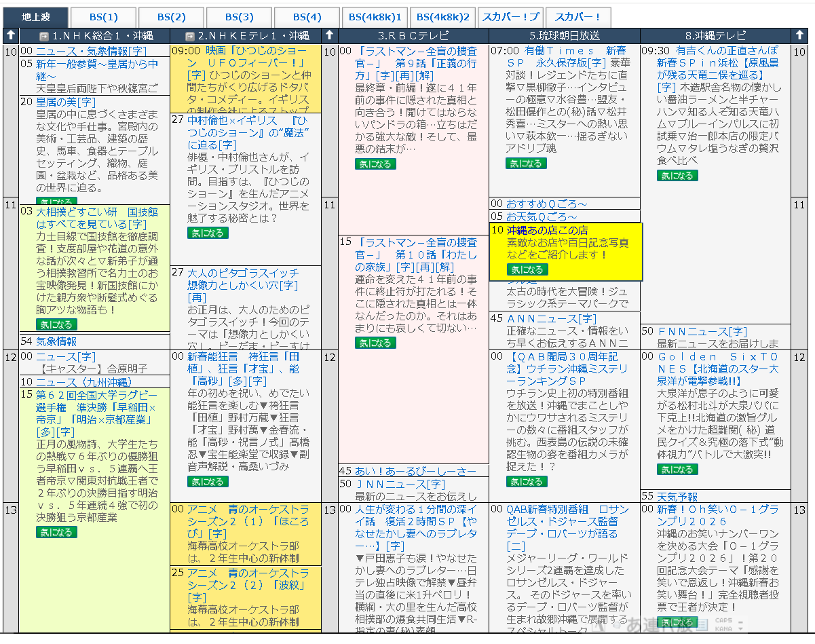Click the up arrow right of 沖縄テレビ header
The height and width of the screenshot is (644, 815).
[799, 35]
